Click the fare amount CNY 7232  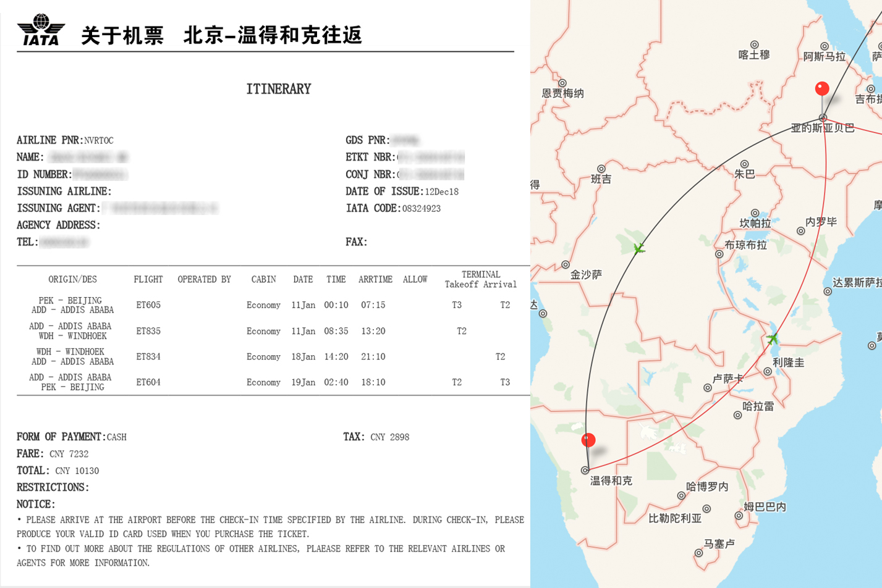click(x=69, y=454)
